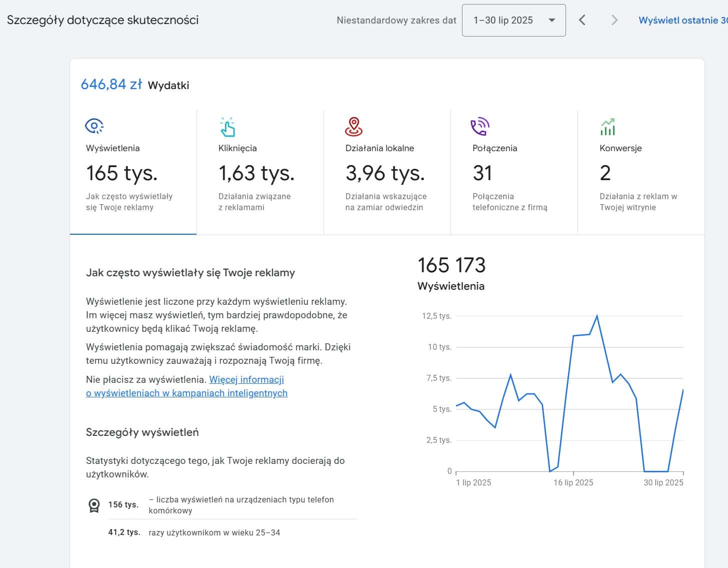Viewport: 728px width, 568px height.
Task: Open the 1–30 lip 2025 date dropdown
Action: click(x=513, y=21)
